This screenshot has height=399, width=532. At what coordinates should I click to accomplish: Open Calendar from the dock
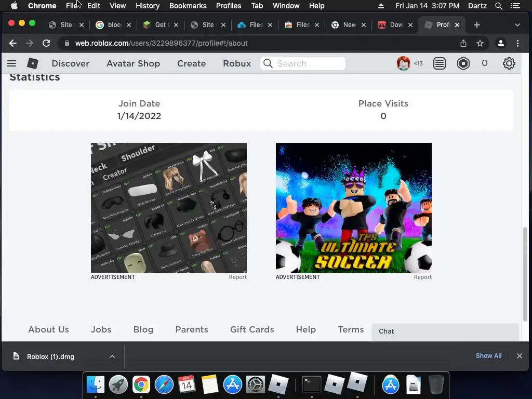(x=187, y=384)
